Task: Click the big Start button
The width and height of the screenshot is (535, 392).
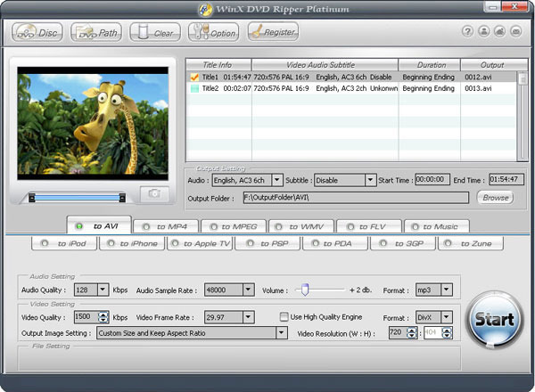Action: coord(494,320)
